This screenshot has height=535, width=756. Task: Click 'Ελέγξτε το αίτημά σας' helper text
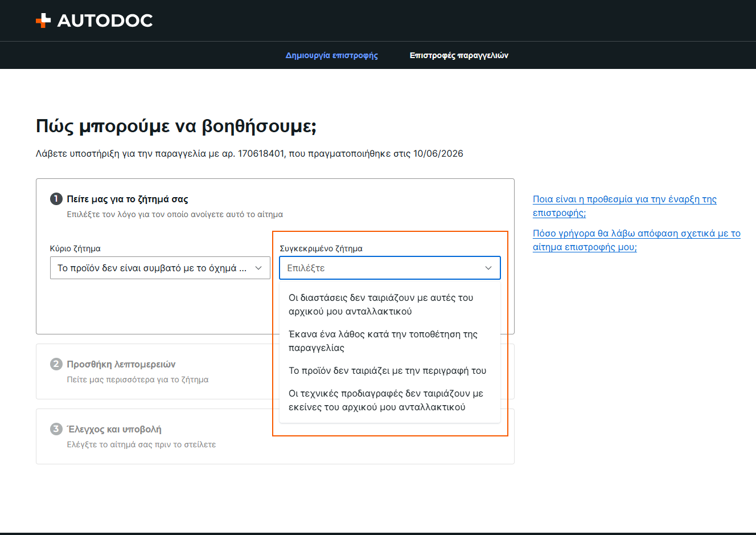pos(141,444)
